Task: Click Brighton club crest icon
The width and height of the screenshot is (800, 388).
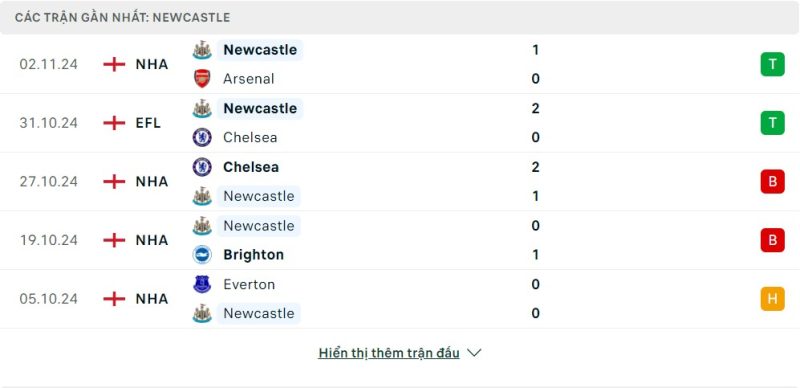Action: (x=202, y=254)
